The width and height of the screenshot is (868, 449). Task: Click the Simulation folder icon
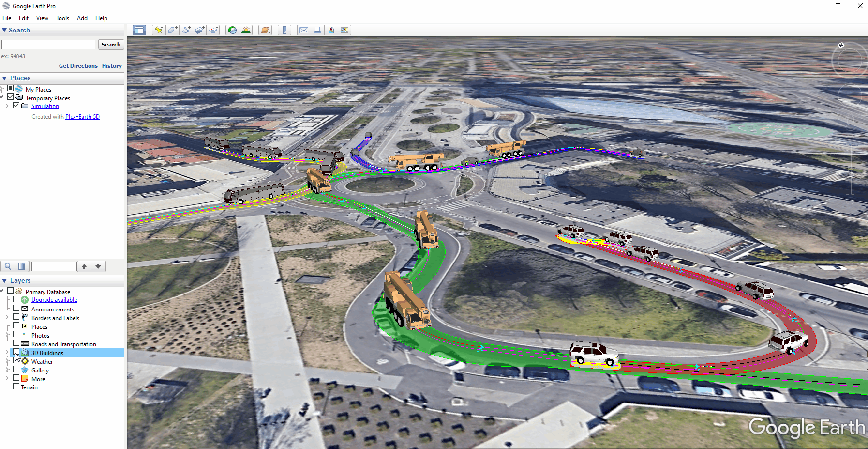(25, 106)
